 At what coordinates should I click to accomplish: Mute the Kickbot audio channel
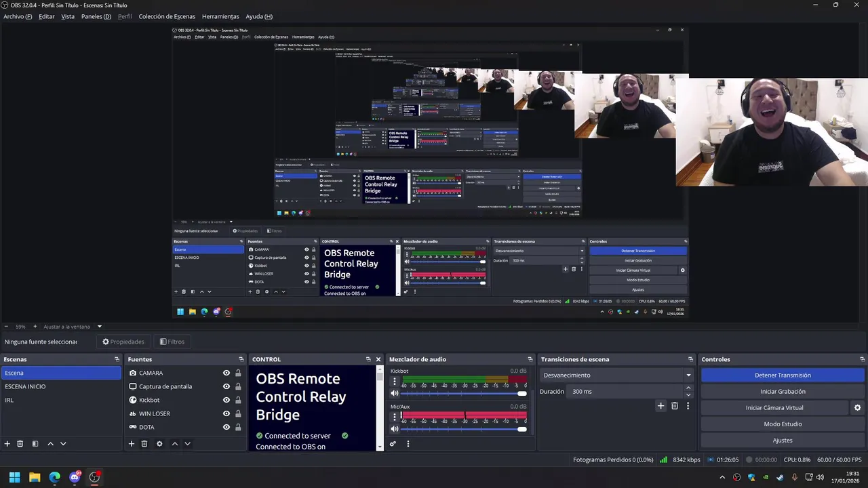pyautogui.click(x=395, y=393)
